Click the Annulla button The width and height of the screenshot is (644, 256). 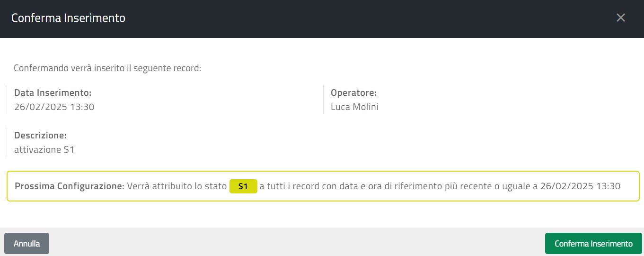(26, 244)
